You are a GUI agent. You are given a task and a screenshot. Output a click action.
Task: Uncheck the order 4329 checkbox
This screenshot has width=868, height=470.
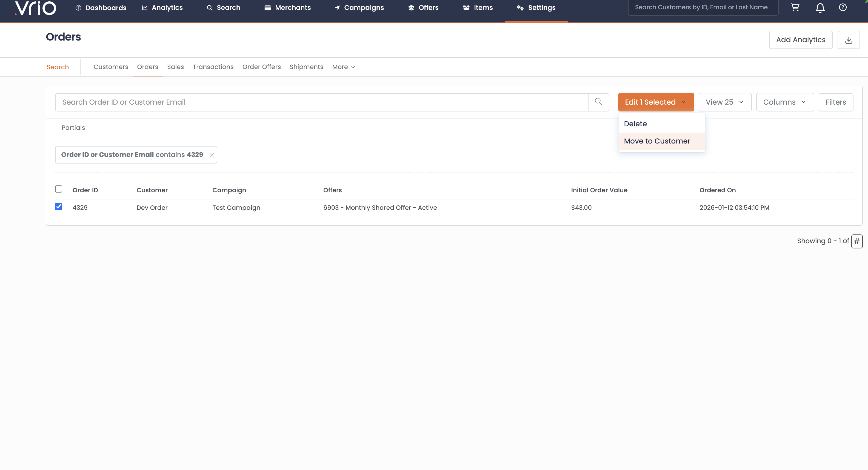point(59,207)
